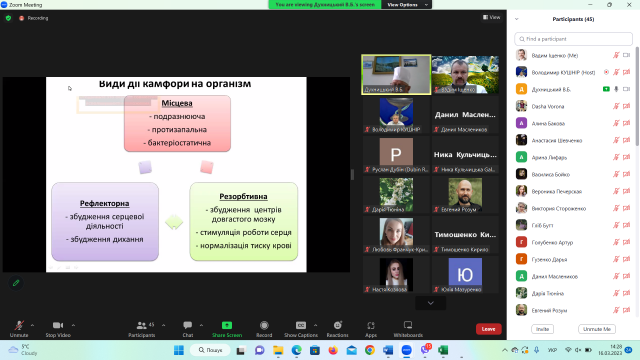Image resolution: width=640 pixels, height=360 pixels.
Task: Click the weather widget on the taskbar
Action: click(x=23, y=350)
